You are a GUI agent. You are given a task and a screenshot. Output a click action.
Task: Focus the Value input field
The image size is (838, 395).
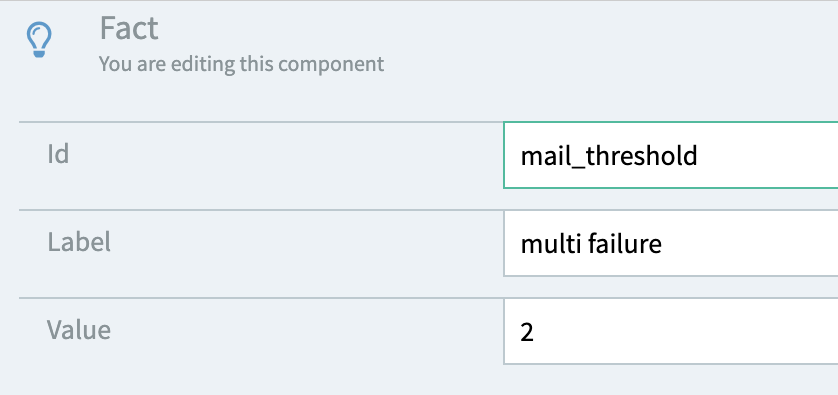pos(671,331)
